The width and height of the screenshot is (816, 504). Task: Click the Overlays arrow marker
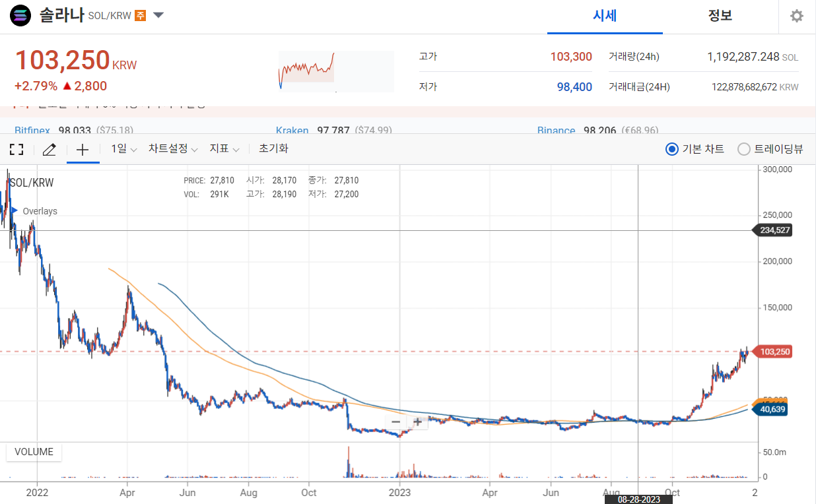point(14,211)
